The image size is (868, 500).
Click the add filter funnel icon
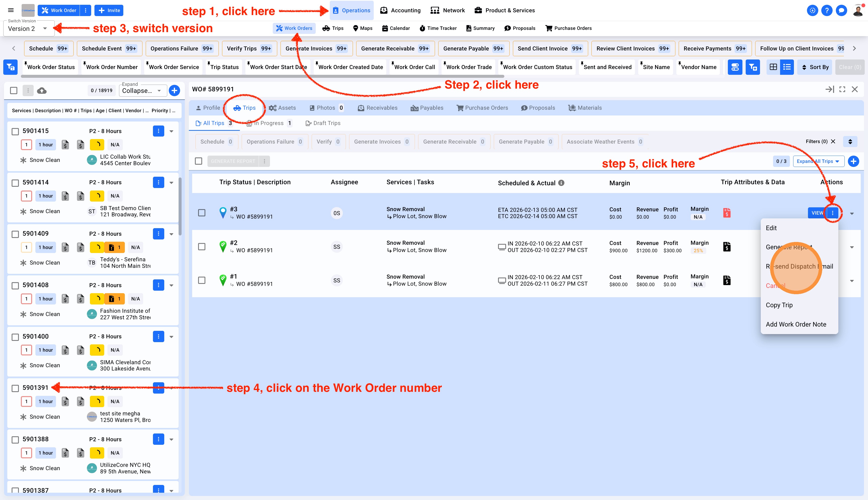pyautogui.click(x=752, y=67)
